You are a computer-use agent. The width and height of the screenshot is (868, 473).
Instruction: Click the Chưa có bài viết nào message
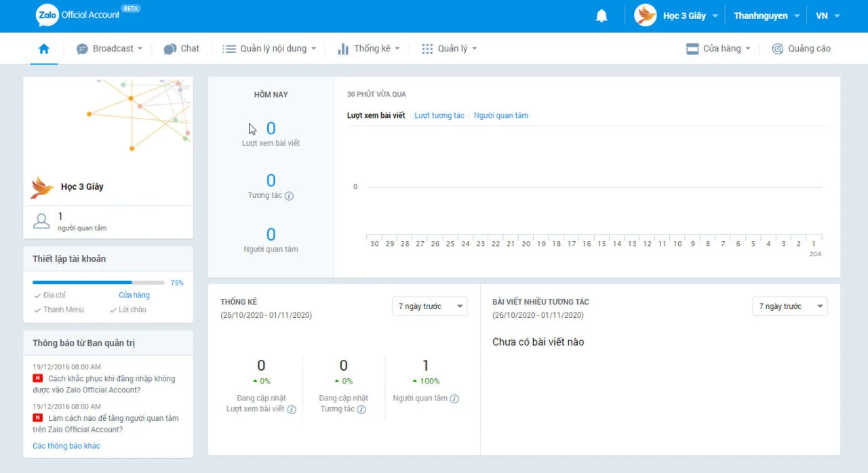[x=538, y=342]
